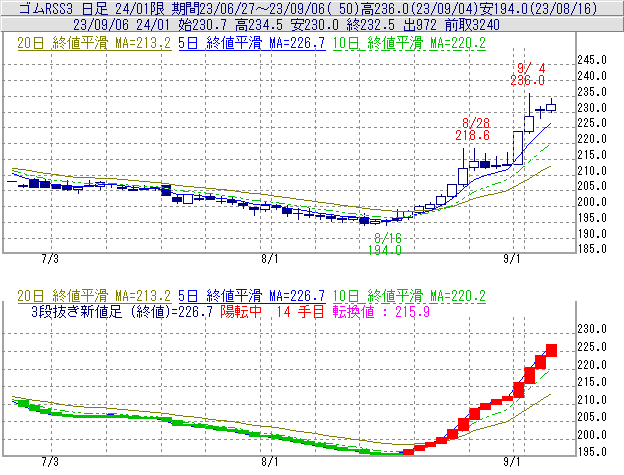This screenshot has height=475, width=624.
Task: Click the bottom chart 8/1 date label
Action: point(270,462)
